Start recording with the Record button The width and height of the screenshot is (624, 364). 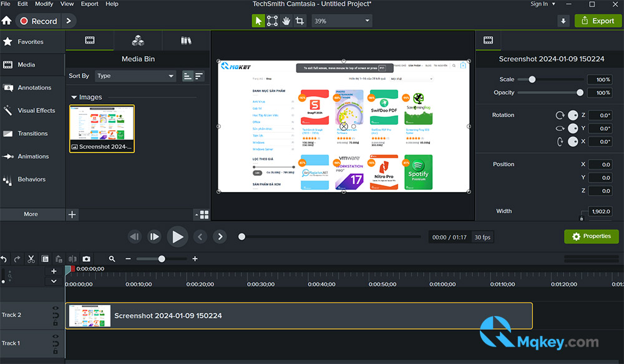click(x=39, y=21)
